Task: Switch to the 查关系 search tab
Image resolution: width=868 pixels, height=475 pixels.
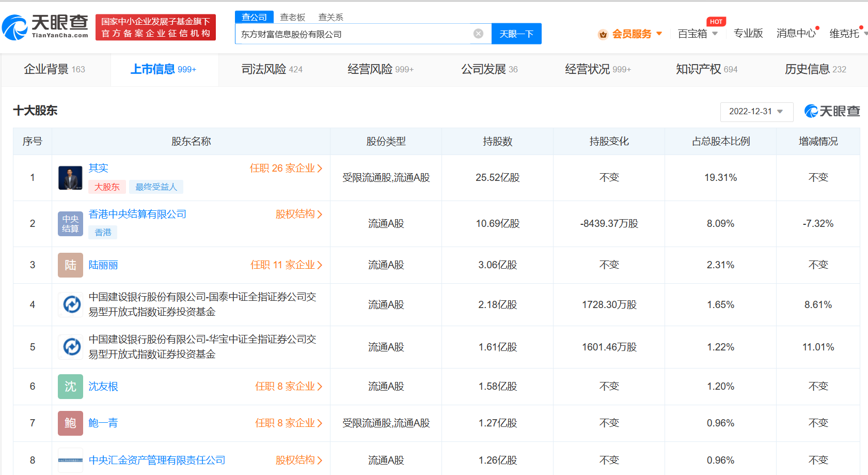Action: click(331, 17)
